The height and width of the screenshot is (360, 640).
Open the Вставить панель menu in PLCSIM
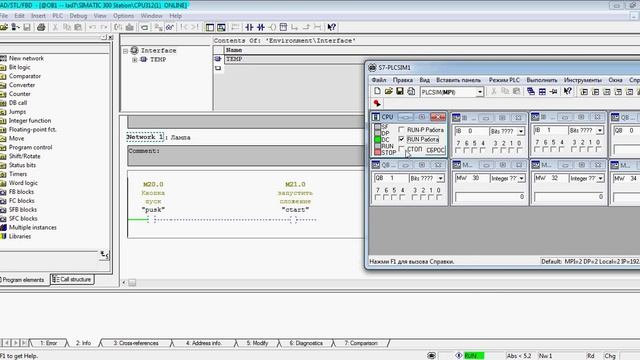[458, 80]
